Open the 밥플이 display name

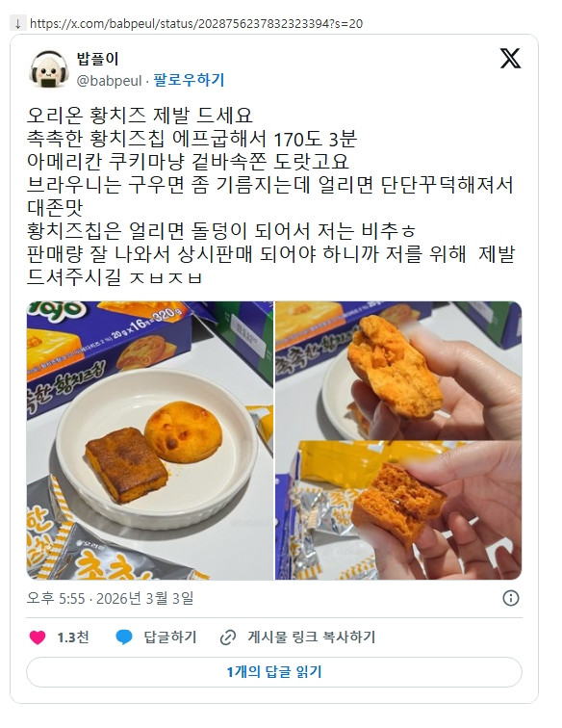(98, 59)
